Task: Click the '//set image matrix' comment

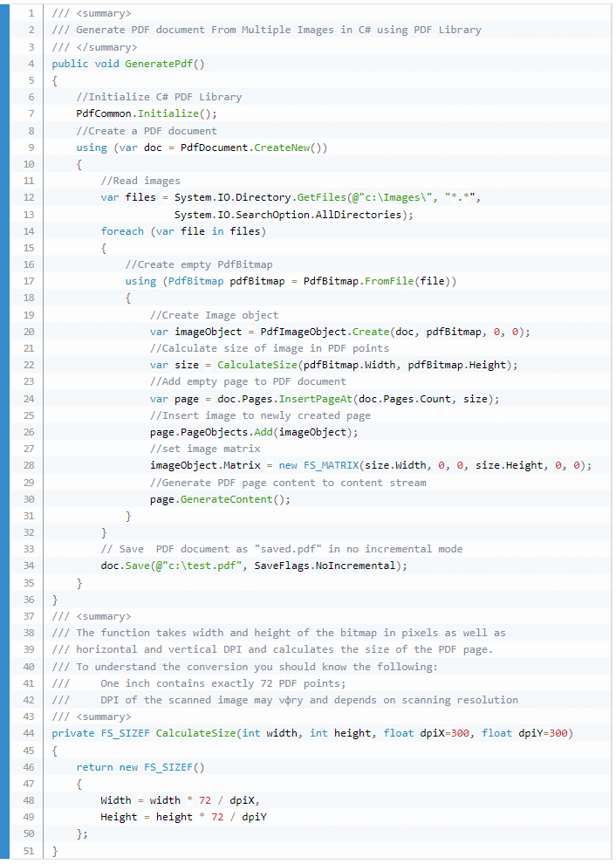Action: 205,449
